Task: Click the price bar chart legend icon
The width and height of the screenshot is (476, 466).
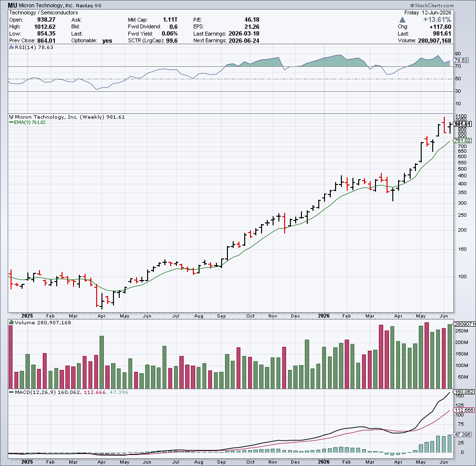Action: (11, 117)
